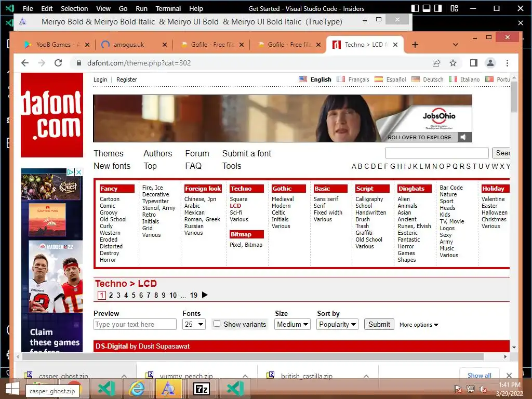
Task: Open Pixel, Bitmap category
Action: point(246,245)
